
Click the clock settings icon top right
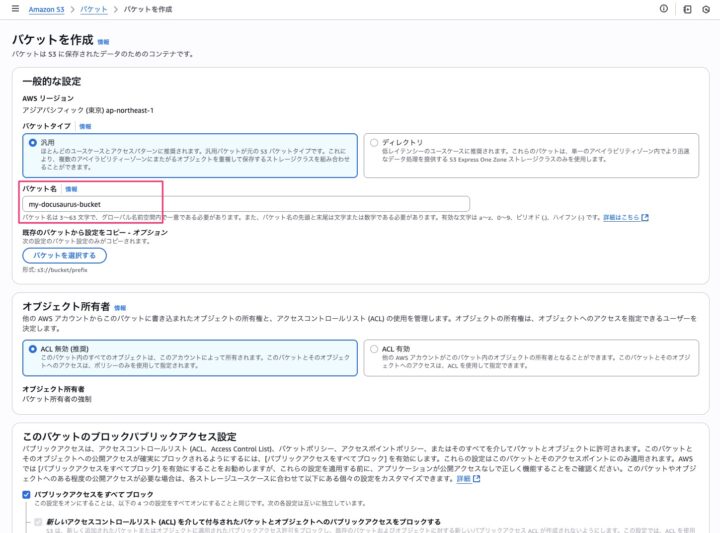point(706,9)
